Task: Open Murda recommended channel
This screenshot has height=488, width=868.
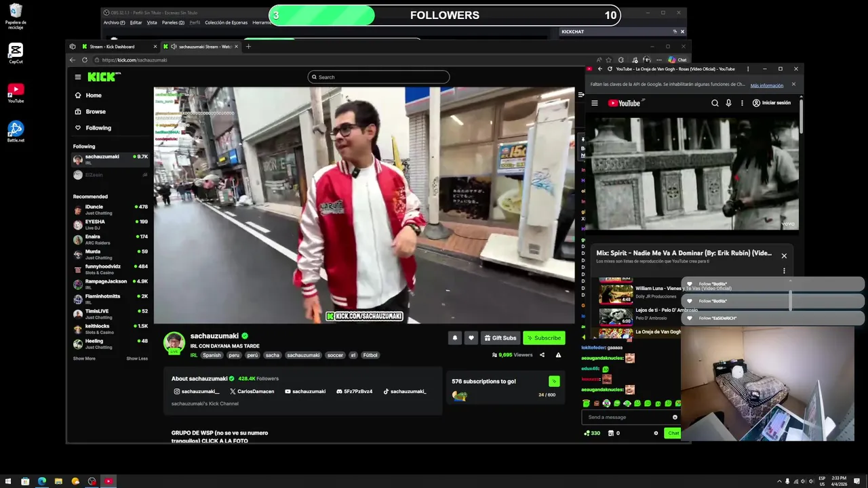Action: click(x=111, y=253)
